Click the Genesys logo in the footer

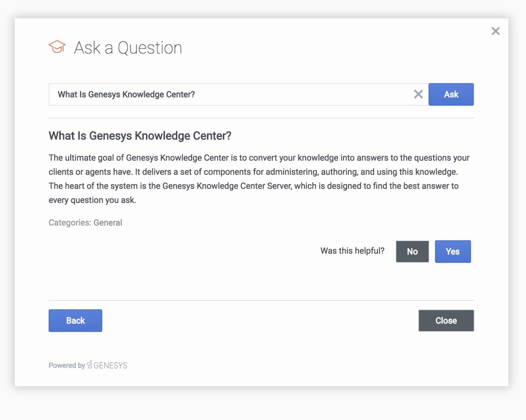[x=107, y=365]
